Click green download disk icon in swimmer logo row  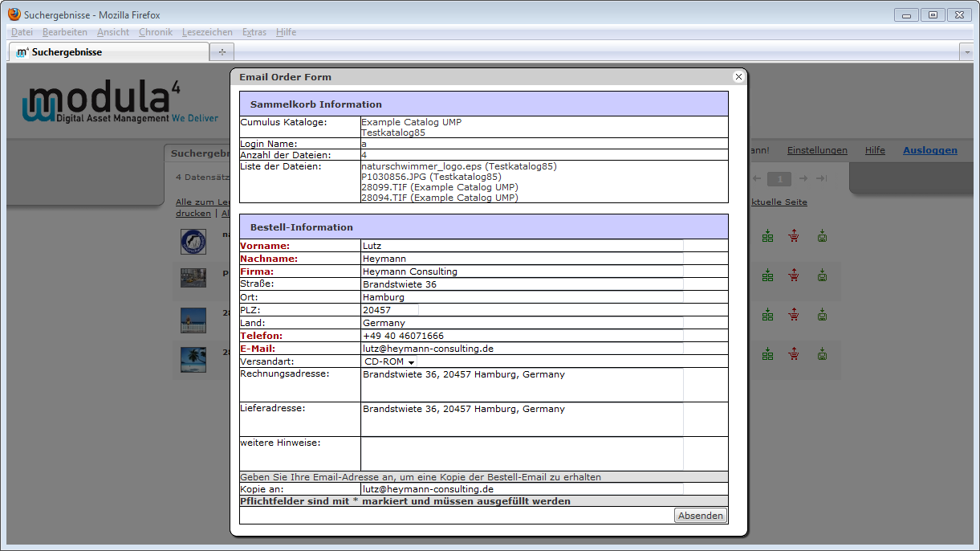(x=822, y=235)
